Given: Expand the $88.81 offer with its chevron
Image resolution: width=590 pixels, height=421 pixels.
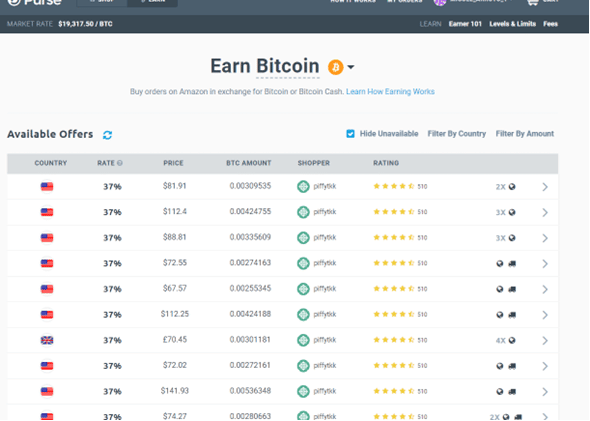Looking at the screenshot, I should 545,238.
